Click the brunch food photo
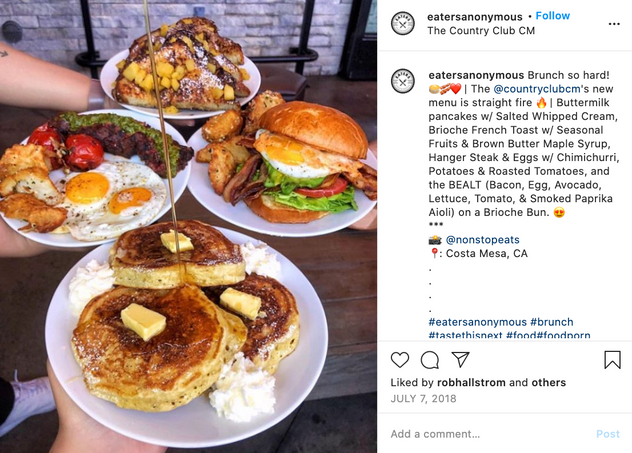This screenshot has height=453, width=632. pyautogui.click(x=189, y=226)
